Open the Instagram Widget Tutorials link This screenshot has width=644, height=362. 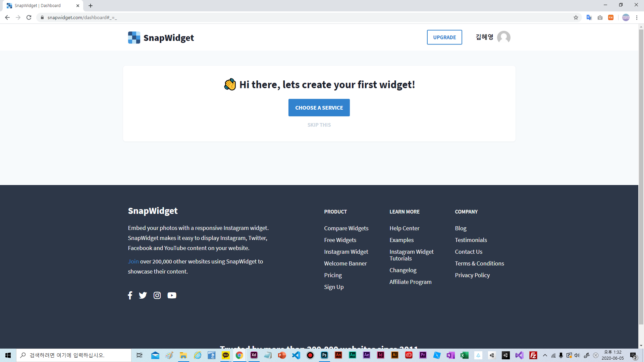coord(412,255)
